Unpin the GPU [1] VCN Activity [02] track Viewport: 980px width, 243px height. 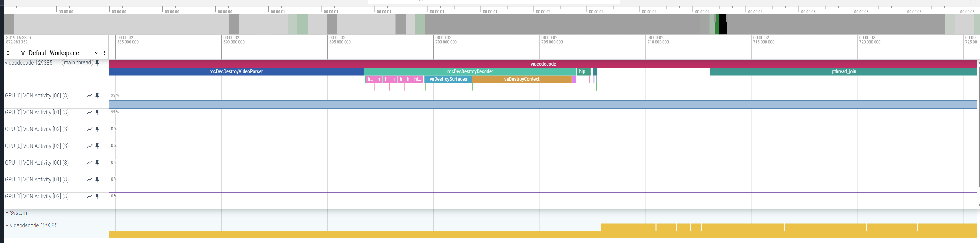point(97,196)
